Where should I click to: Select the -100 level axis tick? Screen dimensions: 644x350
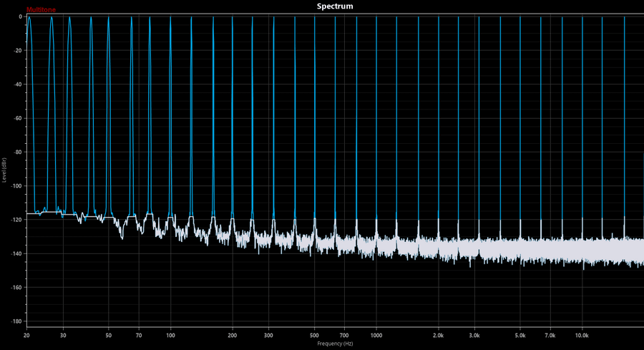coord(17,185)
